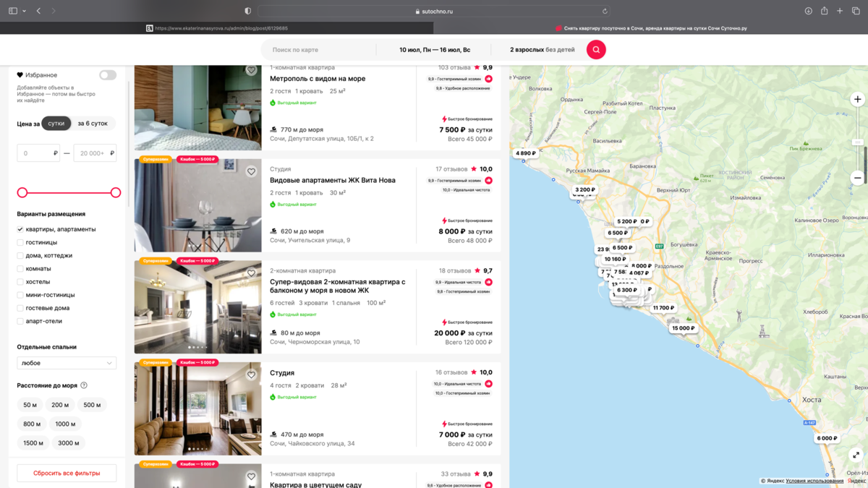The height and width of the screenshot is (488, 868).
Task: Open Safari share menu
Action: pyautogui.click(x=824, y=11)
